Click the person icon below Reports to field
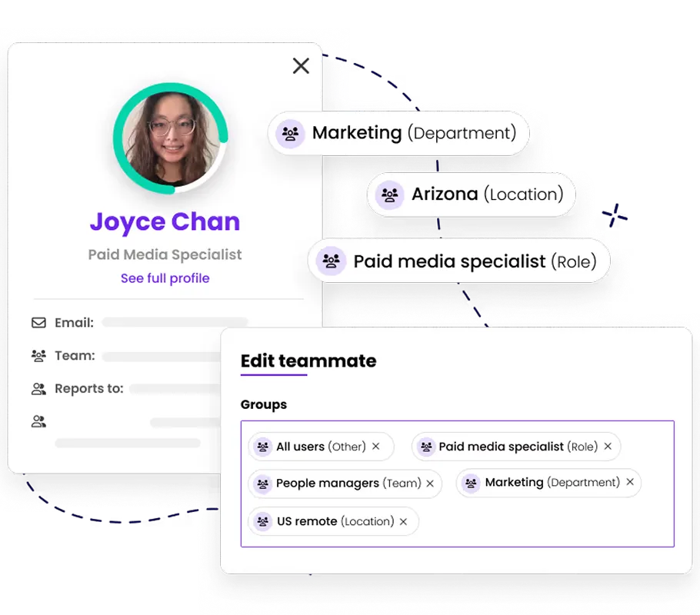 tap(38, 421)
